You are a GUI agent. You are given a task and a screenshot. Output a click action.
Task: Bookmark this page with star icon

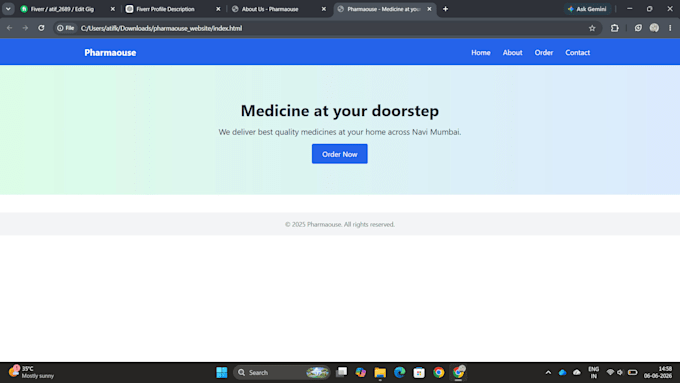tap(592, 28)
